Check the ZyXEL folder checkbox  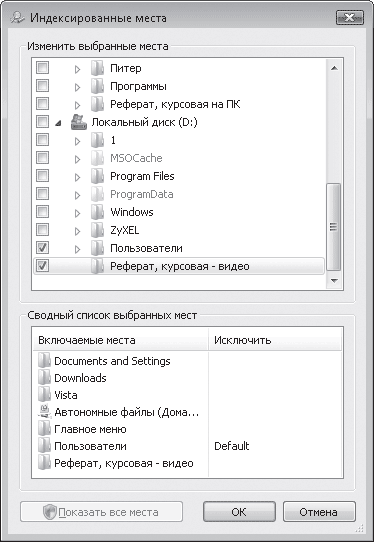[43, 229]
